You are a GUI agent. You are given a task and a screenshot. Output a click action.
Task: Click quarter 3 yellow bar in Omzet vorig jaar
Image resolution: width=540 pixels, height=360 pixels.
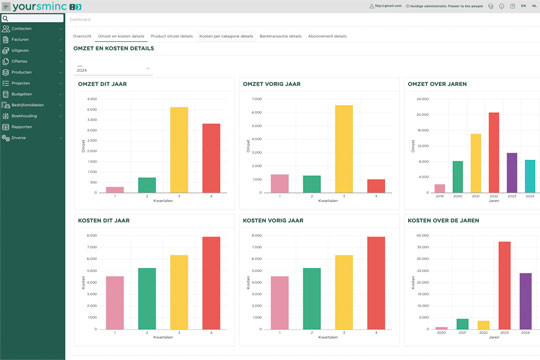(344, 149)
